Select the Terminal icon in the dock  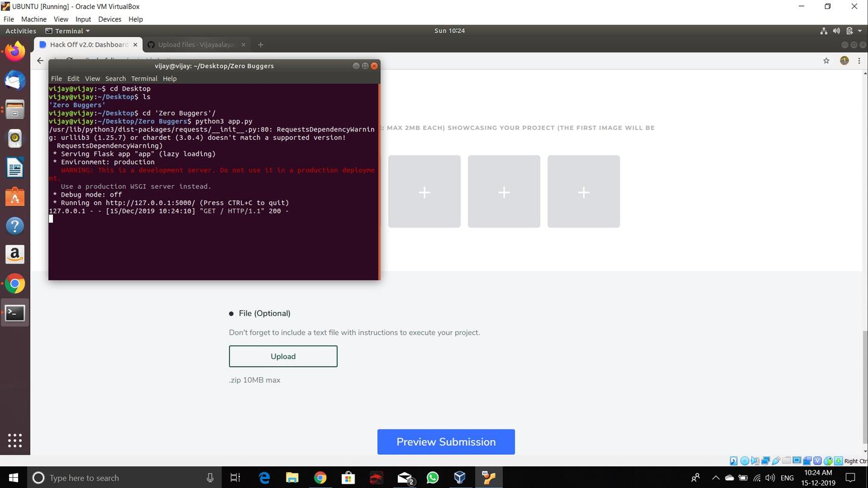point(15,312)
